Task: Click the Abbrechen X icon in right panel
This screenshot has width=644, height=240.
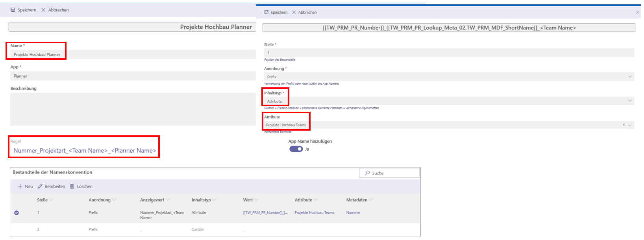Action: point(294,12)
